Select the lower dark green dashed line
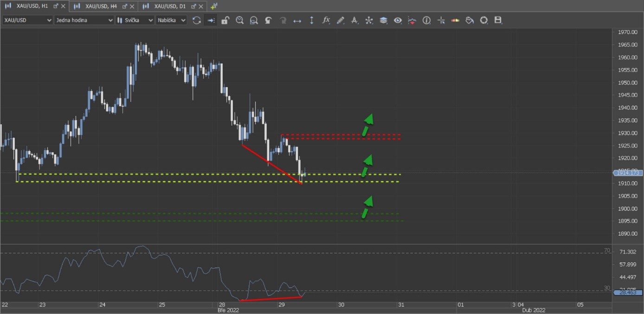This screenshot has width=644, height=314. click(x=201, y=221)
